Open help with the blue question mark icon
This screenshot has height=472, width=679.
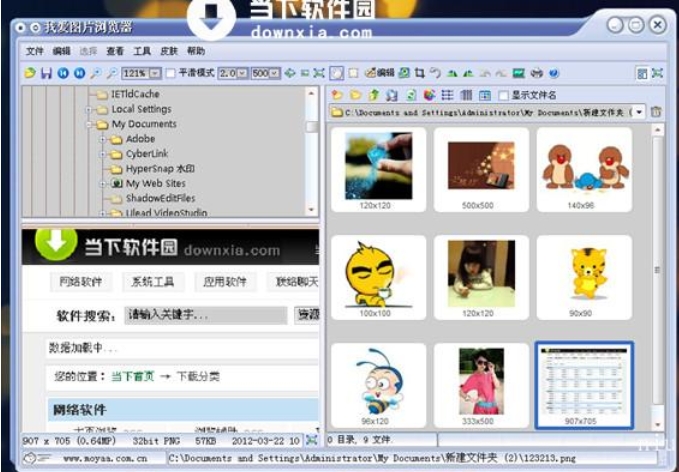(x=553, y=73)
